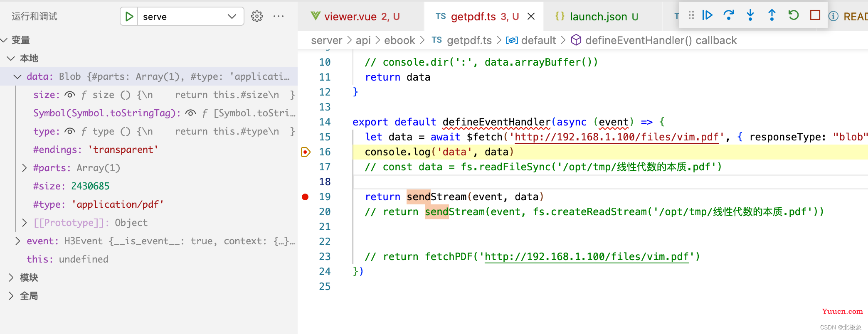
Task: Expand the #parts Array(1) entry
Action: 25,168
